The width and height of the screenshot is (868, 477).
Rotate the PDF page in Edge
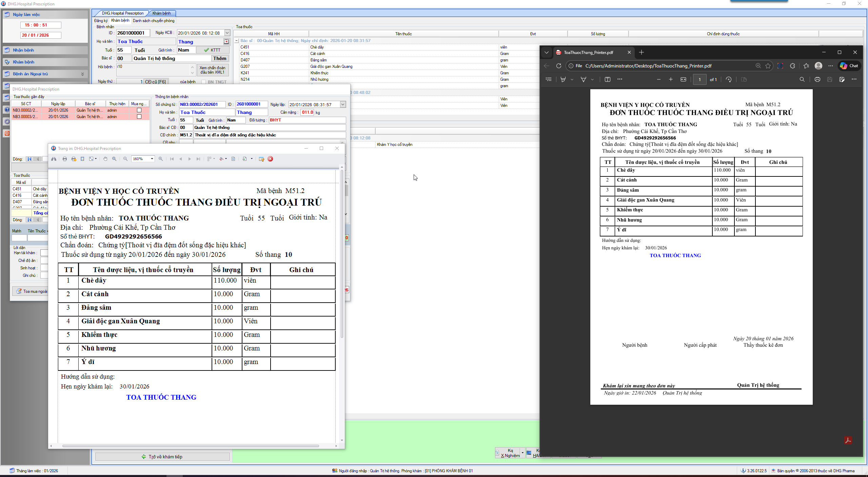pos(729,79)
